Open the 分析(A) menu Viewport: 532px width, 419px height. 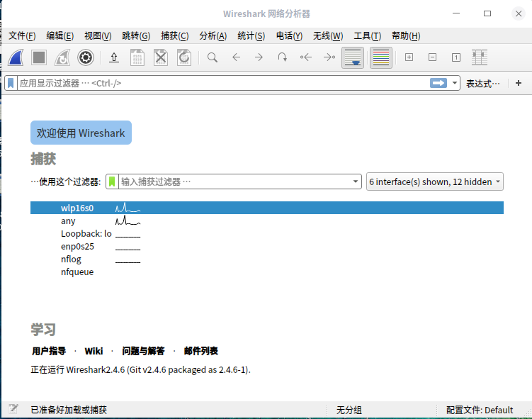click(213, 36)
